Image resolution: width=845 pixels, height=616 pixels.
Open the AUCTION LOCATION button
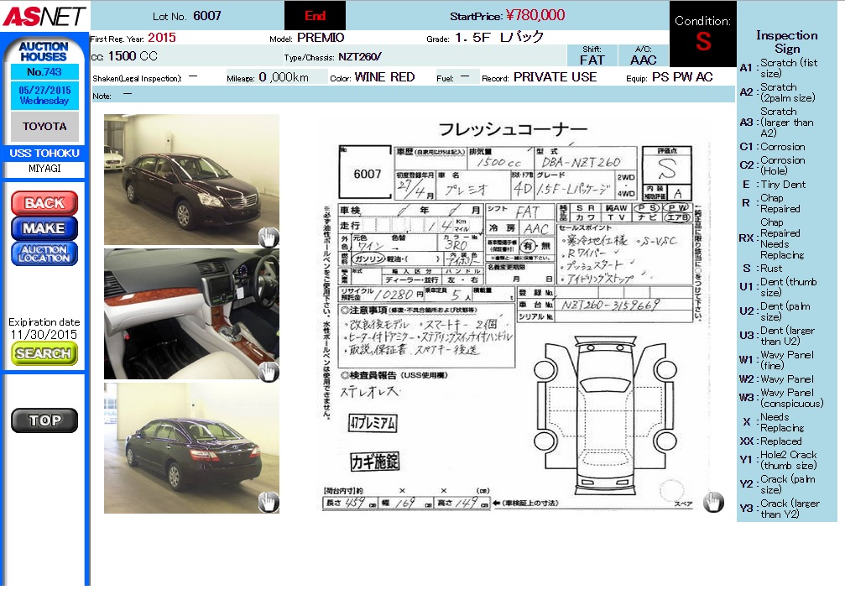coord(44,253)
